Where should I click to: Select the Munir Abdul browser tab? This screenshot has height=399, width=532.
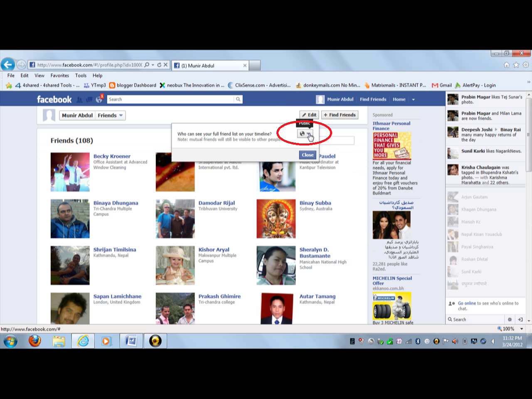click(210, 65)
